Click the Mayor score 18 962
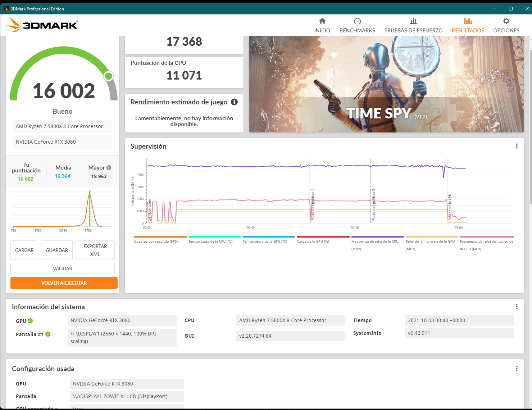The width and height of the screenshot is (532, 410). click(x=99, y=176)
